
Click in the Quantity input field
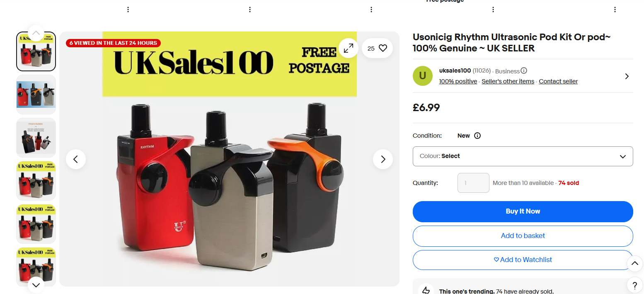click(473, 183)
